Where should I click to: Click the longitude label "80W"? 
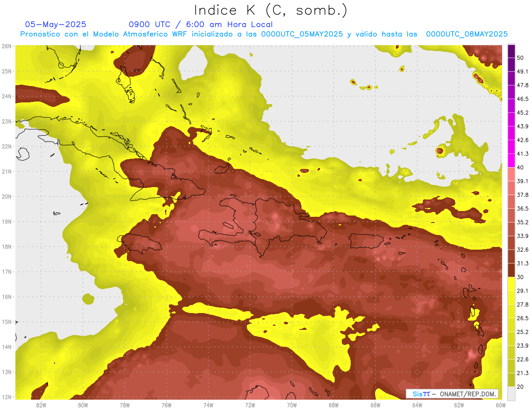coord(83,405)
